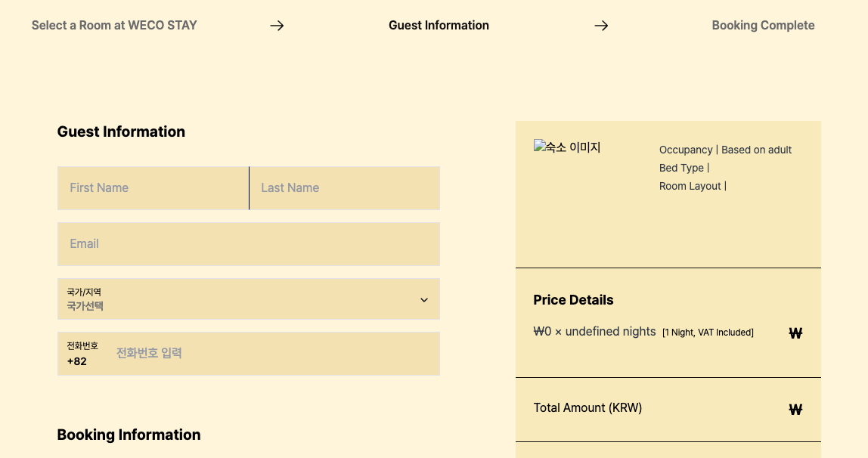Focus the Last Name field
868x458 pixels.
[x=345, y=188]
